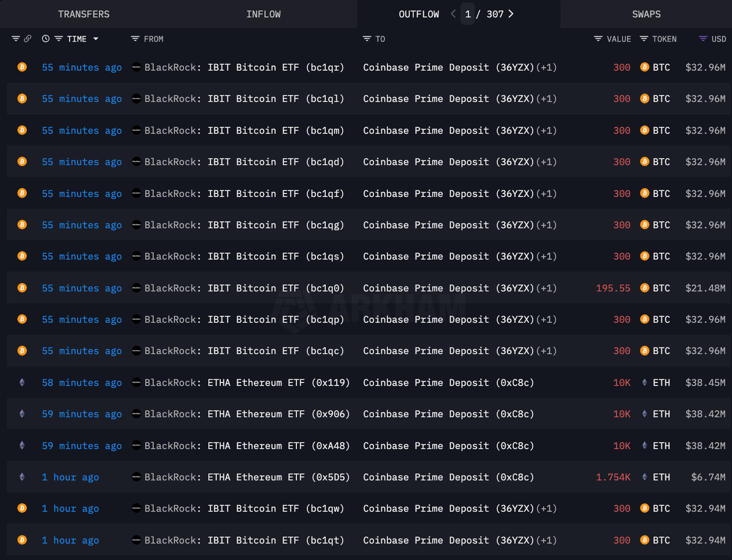Image resolution: width=732 pixels, height=560 pixels.
Task: Sort by the USD column header
Action: tap(719, 38)
